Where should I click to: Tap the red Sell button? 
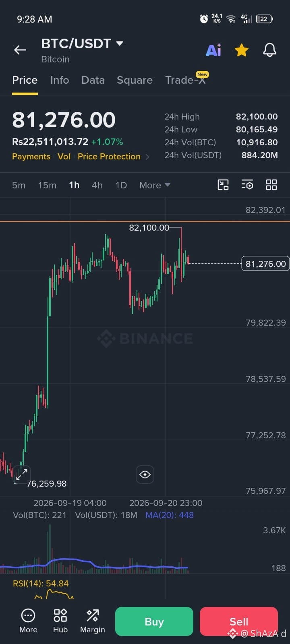tap(239, 621)
